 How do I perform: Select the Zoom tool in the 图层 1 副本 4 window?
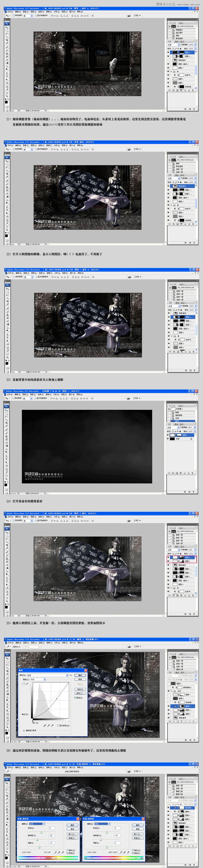click(7, 96)
